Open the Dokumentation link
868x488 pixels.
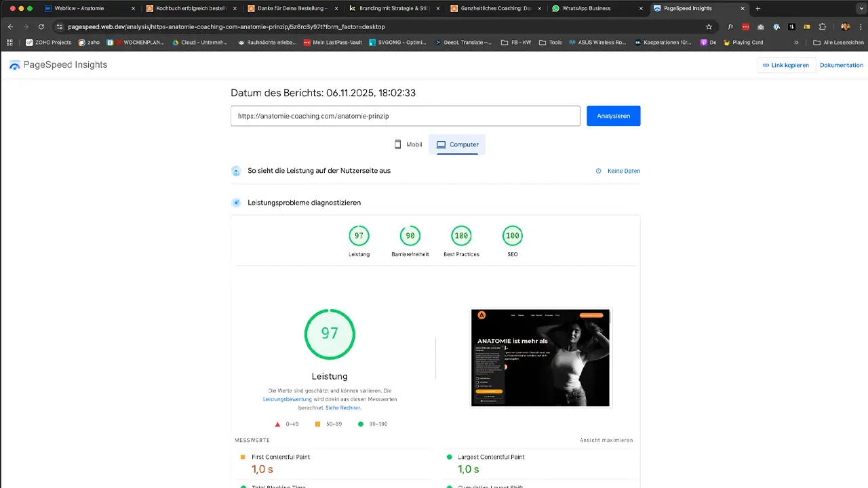(x=841, y=65)
